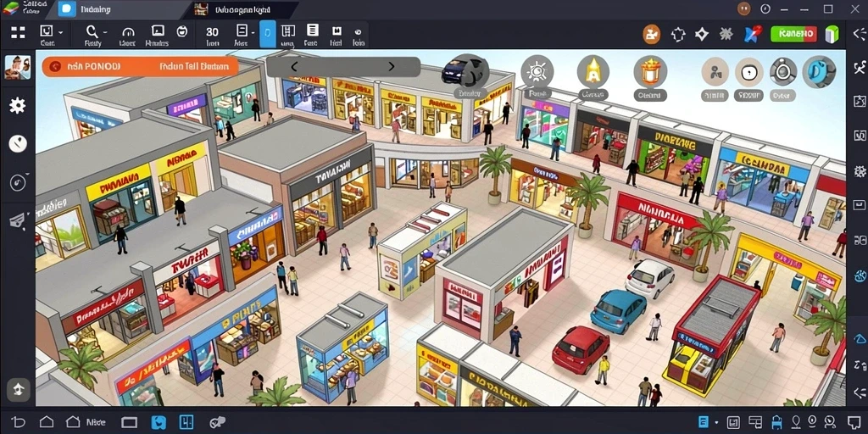Open the speedometer gauge tool in toolbar
This screenshot has width=868, height=434.
pyautogui.click(x=128, y=32)
